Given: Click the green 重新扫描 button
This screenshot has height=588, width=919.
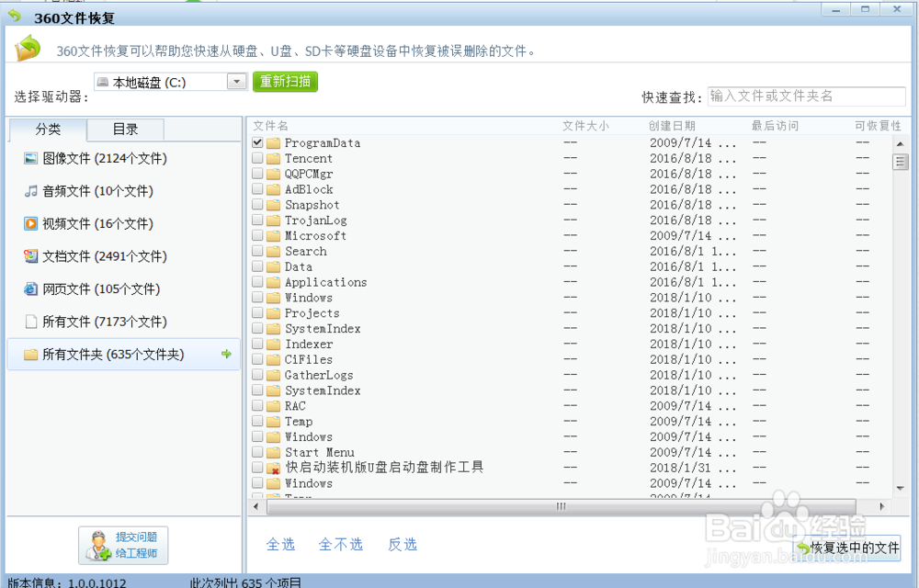Looking at the screenshot, I should tap(285, 82).
